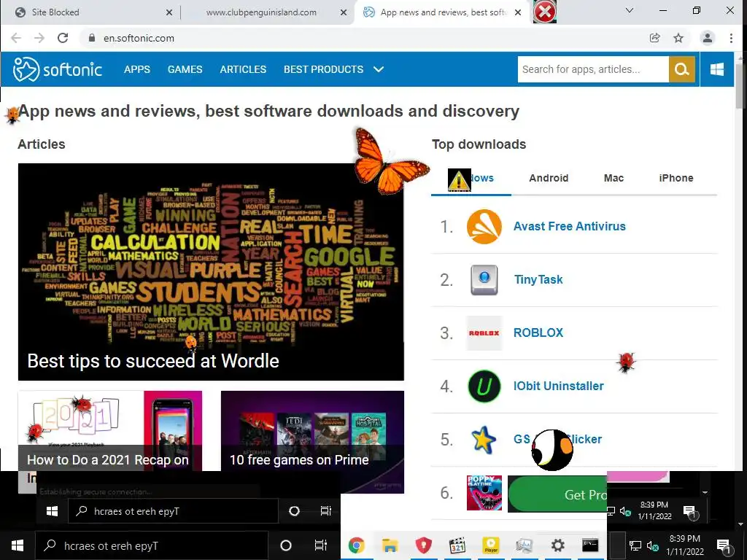Click the TinyTask app icon

(484, 279)
